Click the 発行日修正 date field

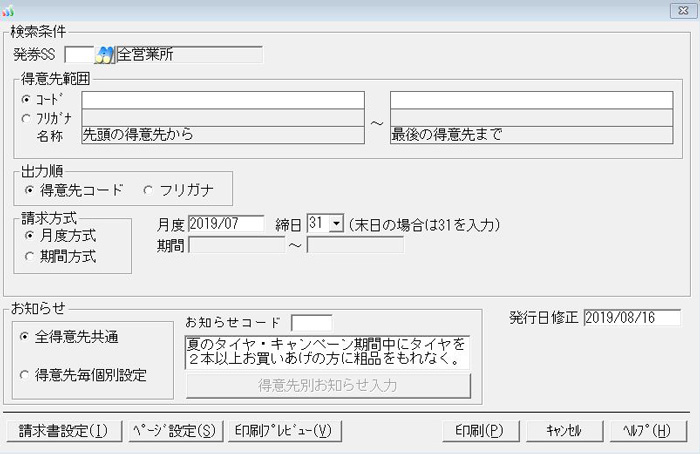pyautogui.click(x=631, y=317)
